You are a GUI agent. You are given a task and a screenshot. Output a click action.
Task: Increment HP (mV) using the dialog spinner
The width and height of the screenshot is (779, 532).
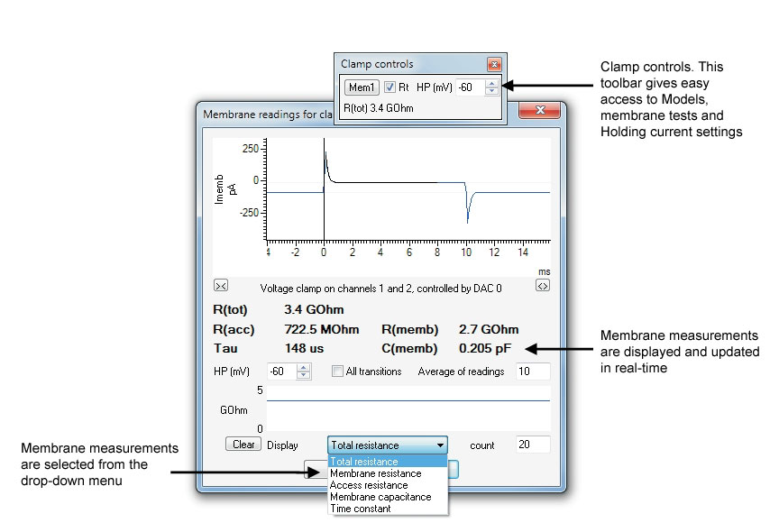pos(303,368)
